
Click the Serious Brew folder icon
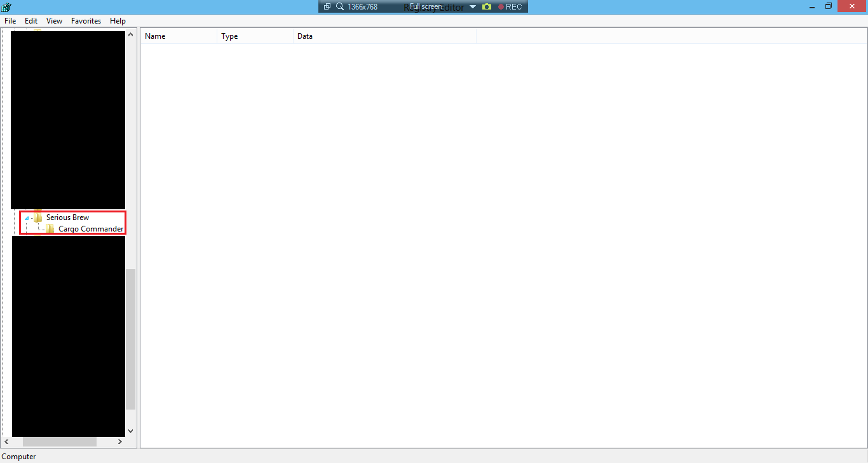[38, 218]
